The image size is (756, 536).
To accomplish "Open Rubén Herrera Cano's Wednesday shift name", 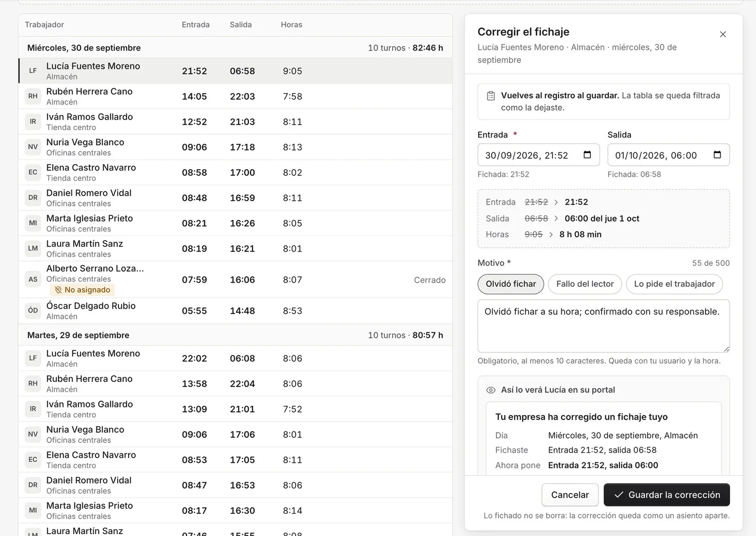I will [x=89, y=91].
